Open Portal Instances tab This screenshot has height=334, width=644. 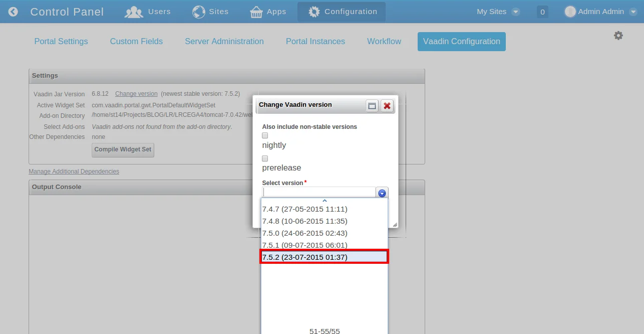315,42
